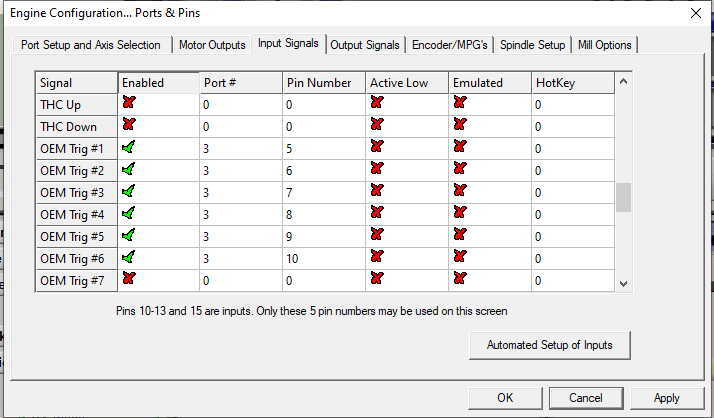Edit Pin Number cell for OEM Trig #1
Image resolution: width=714 pixels, height=418 pixels.
pos(324,148)
